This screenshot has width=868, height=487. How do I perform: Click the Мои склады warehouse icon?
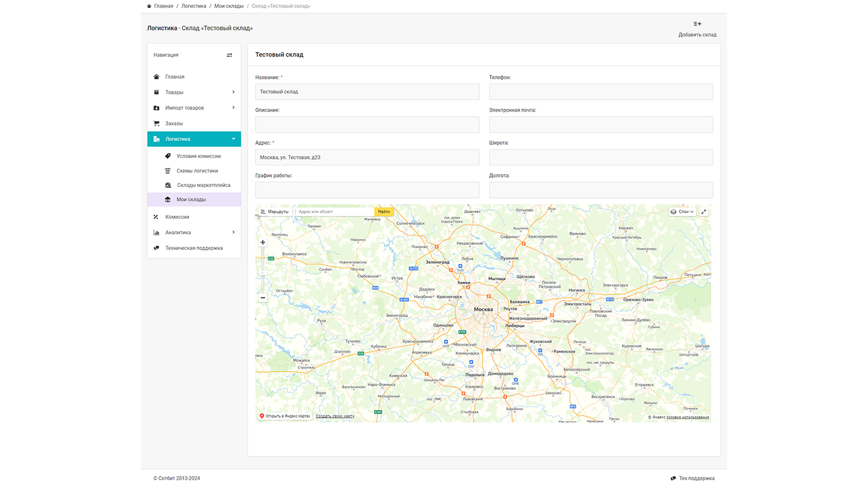tap(168, 200)
